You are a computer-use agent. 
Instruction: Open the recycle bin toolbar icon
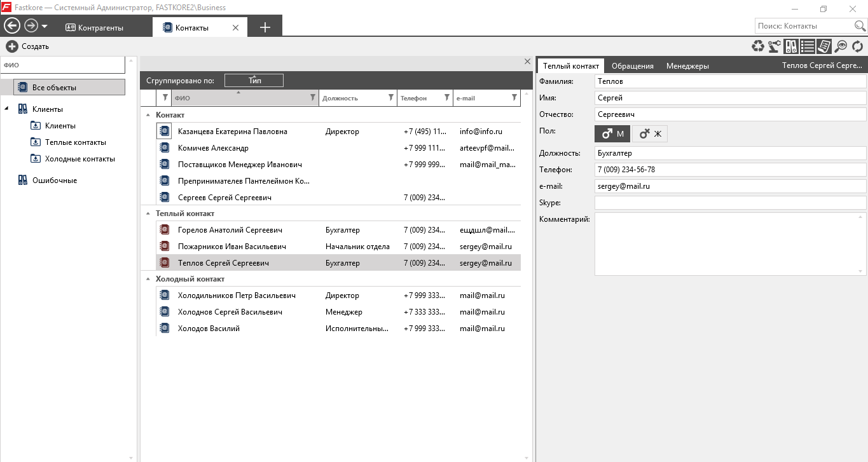pyautogui.click(x=758, y=46)
